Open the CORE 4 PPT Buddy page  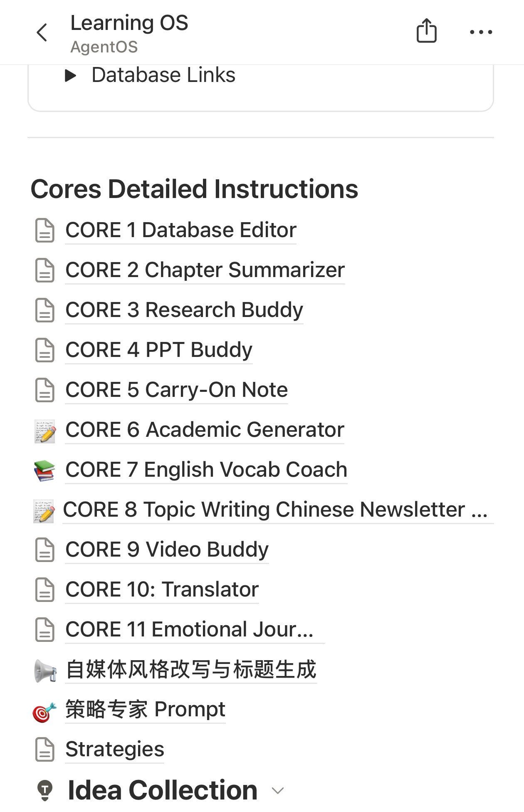point(159,350)
